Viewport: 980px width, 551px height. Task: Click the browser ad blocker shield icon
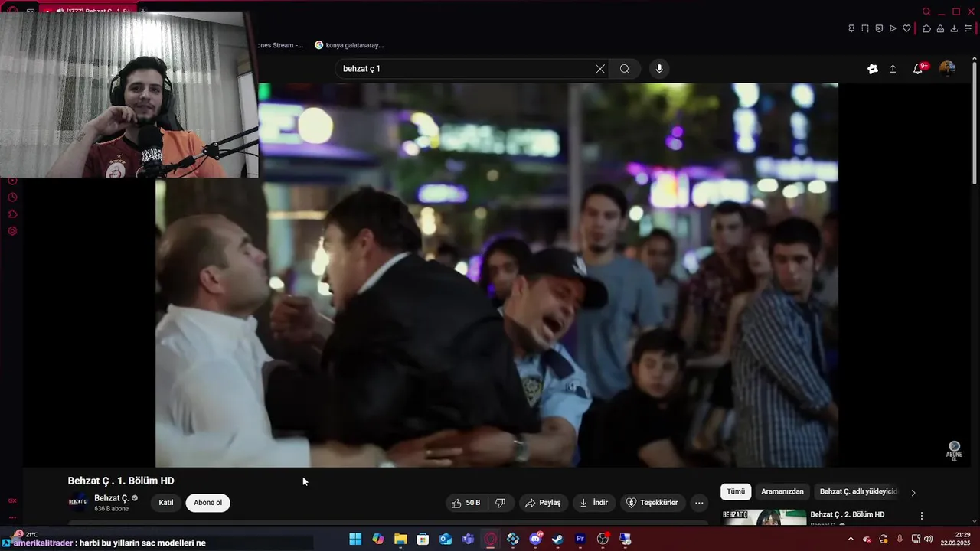click(879, 28)
